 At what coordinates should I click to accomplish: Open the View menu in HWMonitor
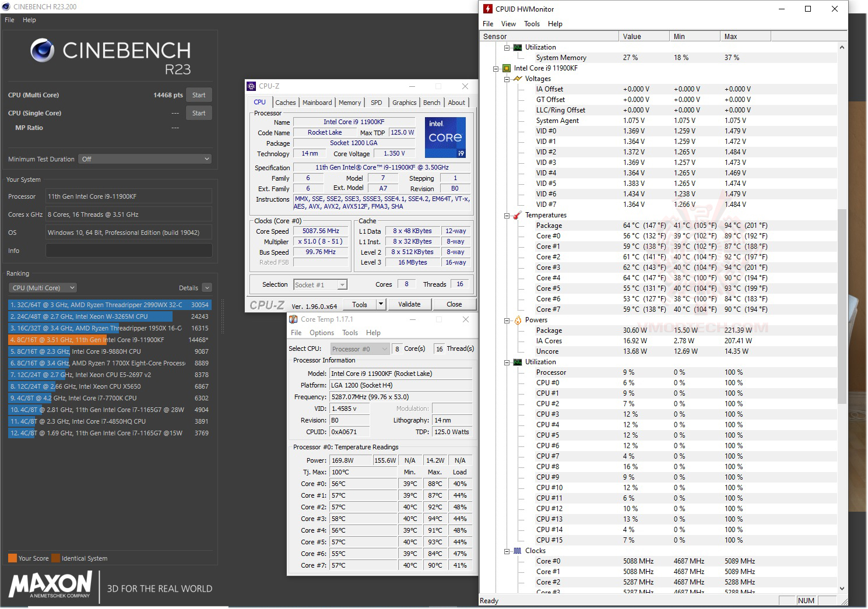(x=508, y=24)
